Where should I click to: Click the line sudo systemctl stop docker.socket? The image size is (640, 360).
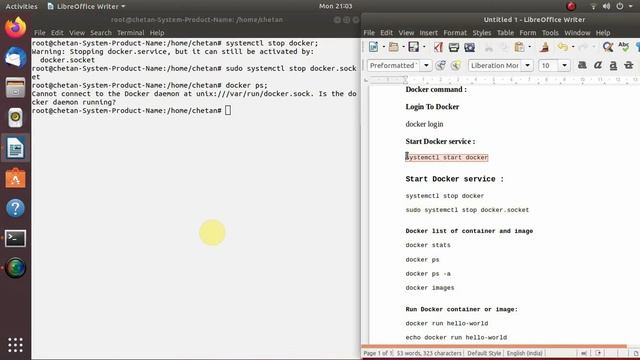tap(467, 210)
